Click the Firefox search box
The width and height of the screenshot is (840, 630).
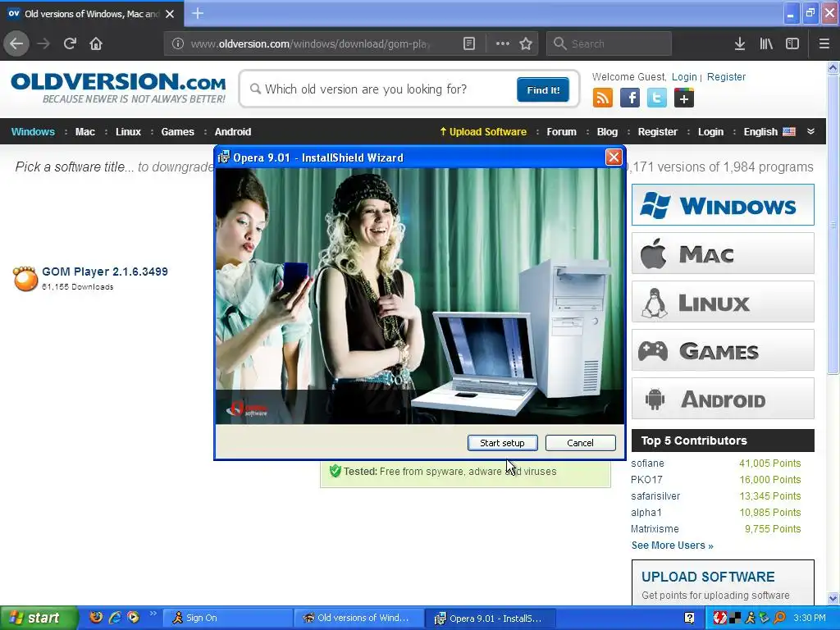pos(609,44)
